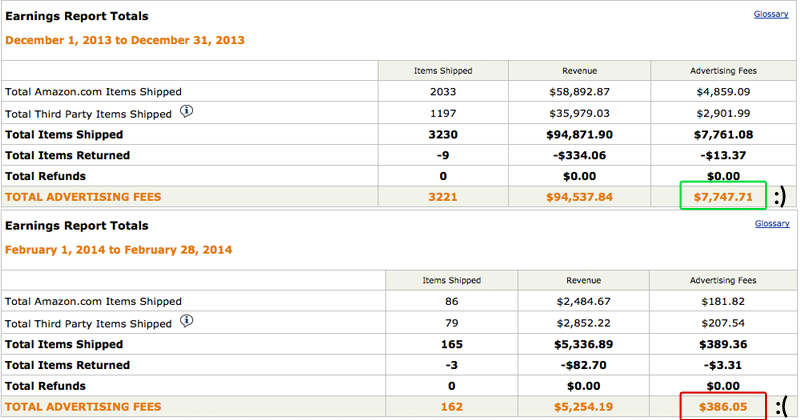Click the 79 items shipped cell
800x420 pixels.
pyautogui.click(x=452, y=323)
